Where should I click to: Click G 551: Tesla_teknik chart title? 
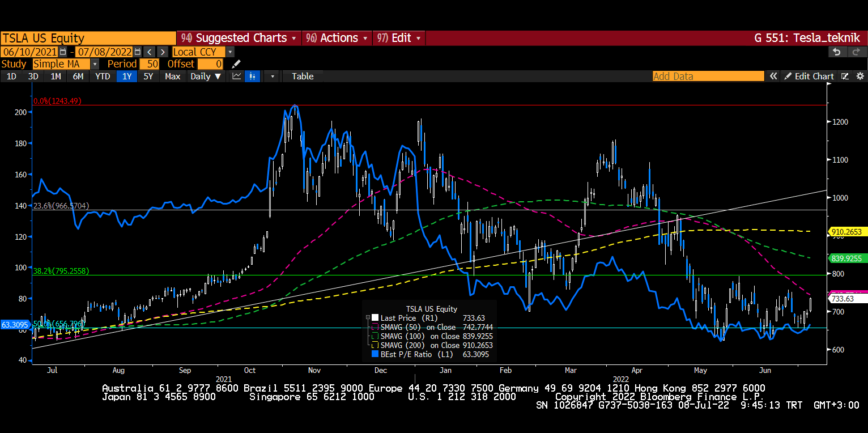(x=807, y=38)
